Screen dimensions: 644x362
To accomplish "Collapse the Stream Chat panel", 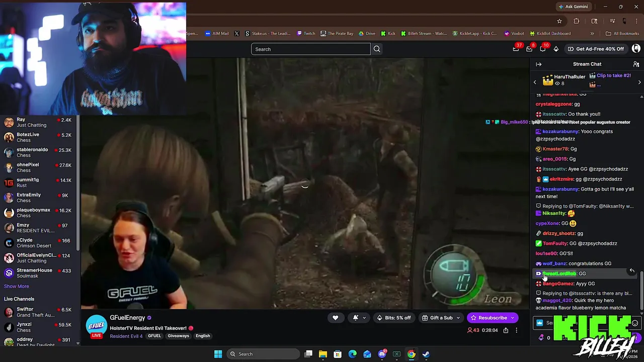I will click(x=538, y=64).
